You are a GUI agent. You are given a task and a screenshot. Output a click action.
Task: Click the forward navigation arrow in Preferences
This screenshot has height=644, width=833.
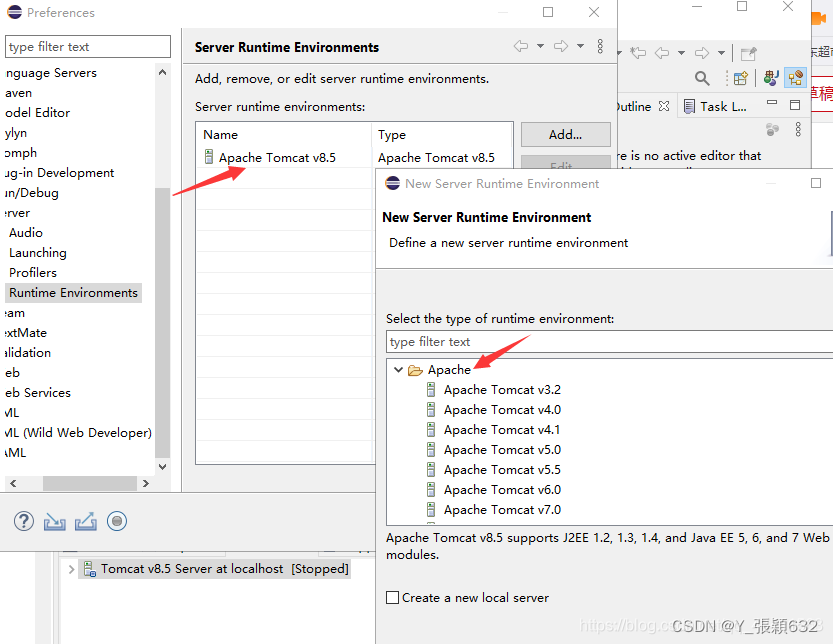coord(561,46)
